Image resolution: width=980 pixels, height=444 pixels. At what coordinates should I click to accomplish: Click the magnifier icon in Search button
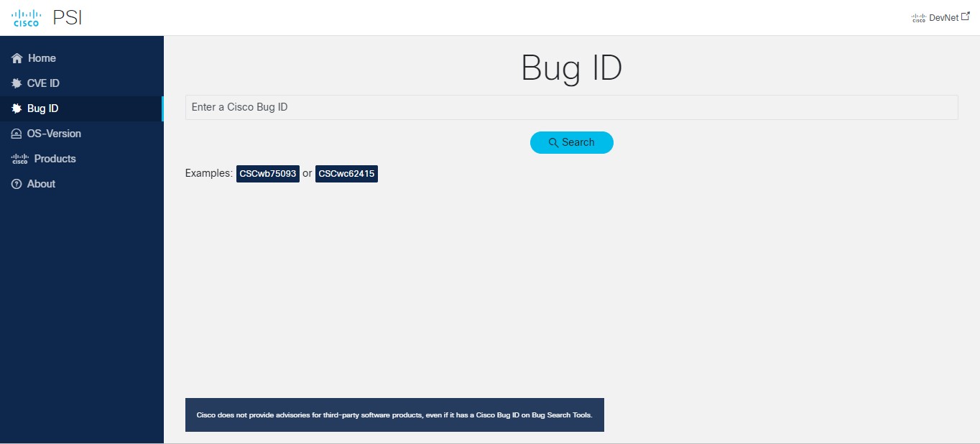[553, 143]
